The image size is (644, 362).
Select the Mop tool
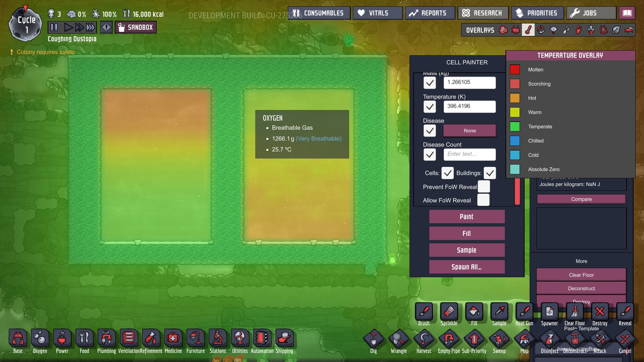pyautogui.click(x=524, y=340)
